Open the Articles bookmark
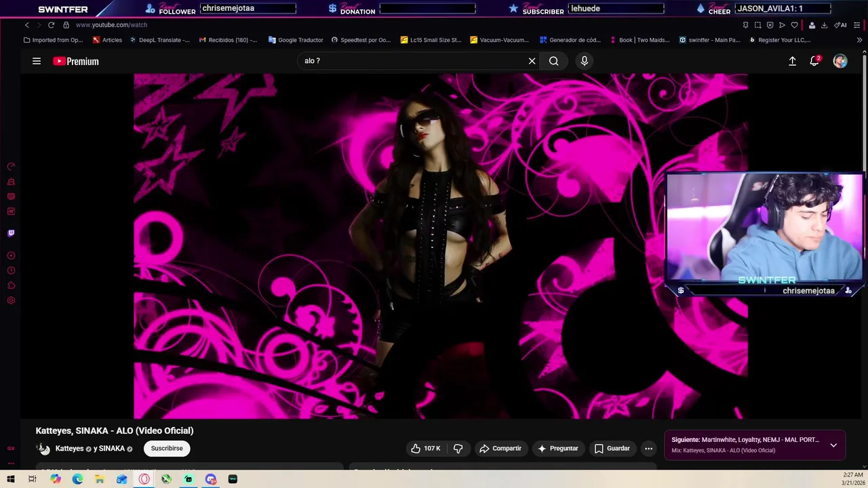 [107, 40]
